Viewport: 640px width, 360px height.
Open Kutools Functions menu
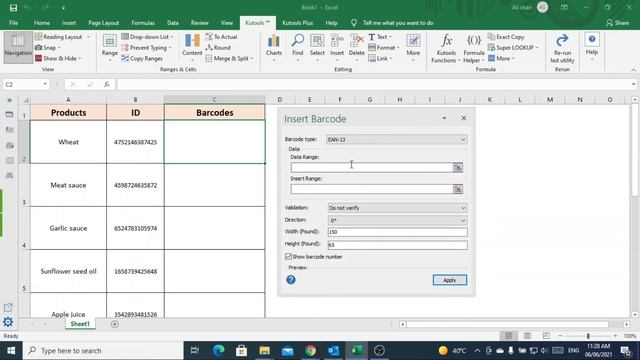click(446, 48)
